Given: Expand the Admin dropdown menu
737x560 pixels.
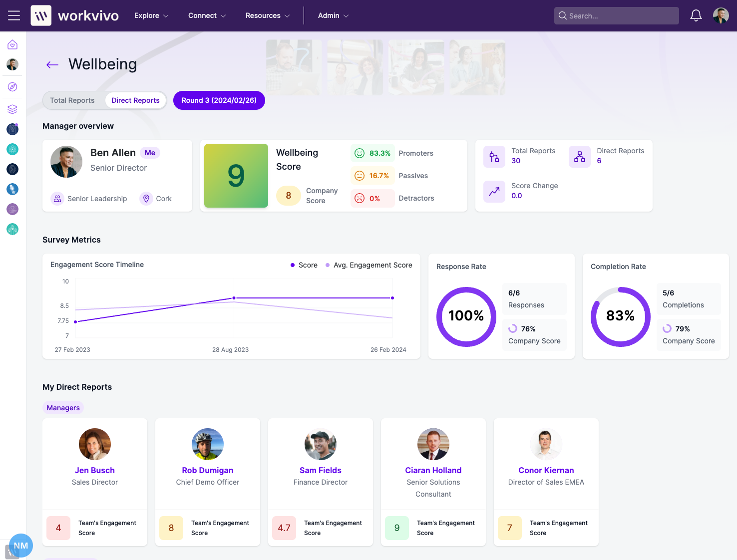Looking at the screenshot, I should pyautogui.click(x=333, y=15).
